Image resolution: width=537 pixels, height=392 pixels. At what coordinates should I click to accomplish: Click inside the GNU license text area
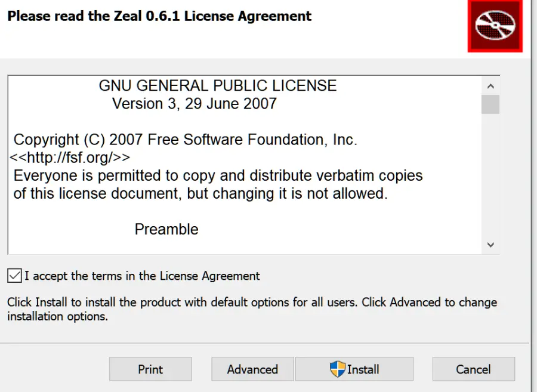point(245,165)
